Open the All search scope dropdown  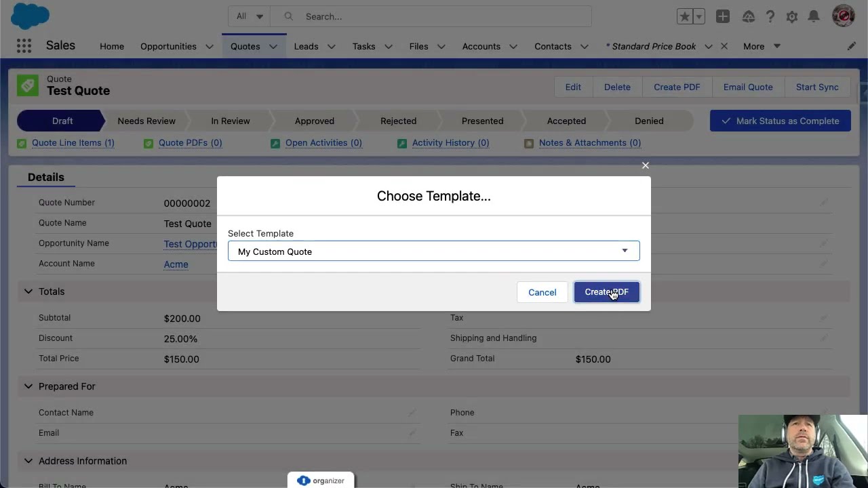[x=250, y=16]
